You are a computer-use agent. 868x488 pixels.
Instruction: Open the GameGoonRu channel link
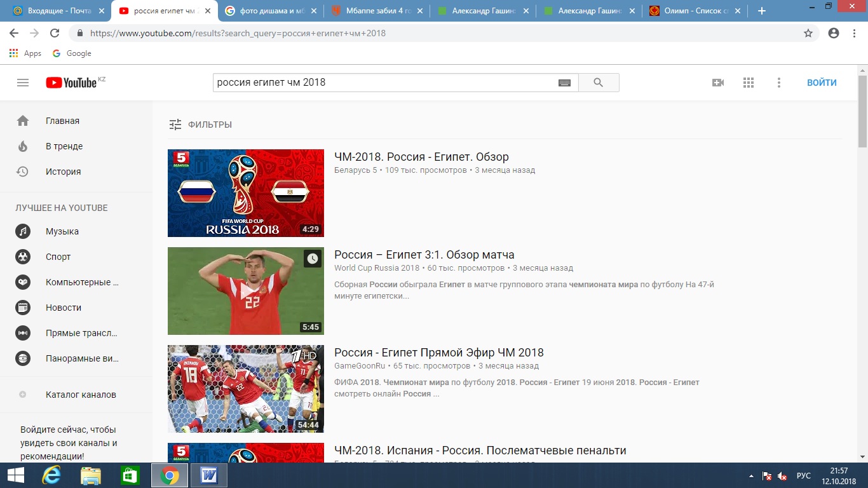(x=360, y=366)
